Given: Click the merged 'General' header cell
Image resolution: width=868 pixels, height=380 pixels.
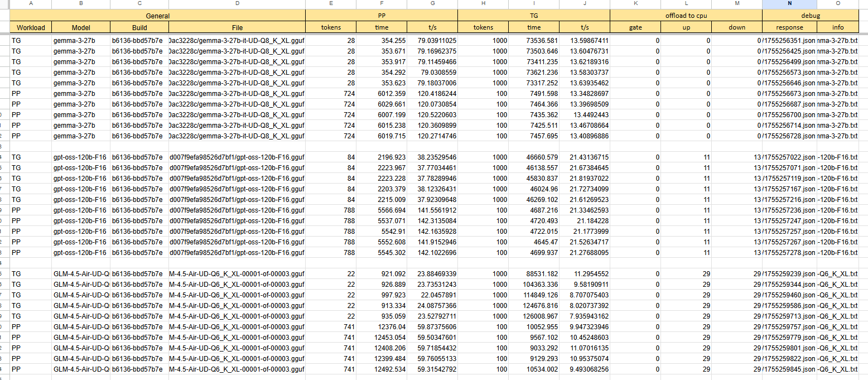Looking at the screenshot, I should [x=157, y=16].
